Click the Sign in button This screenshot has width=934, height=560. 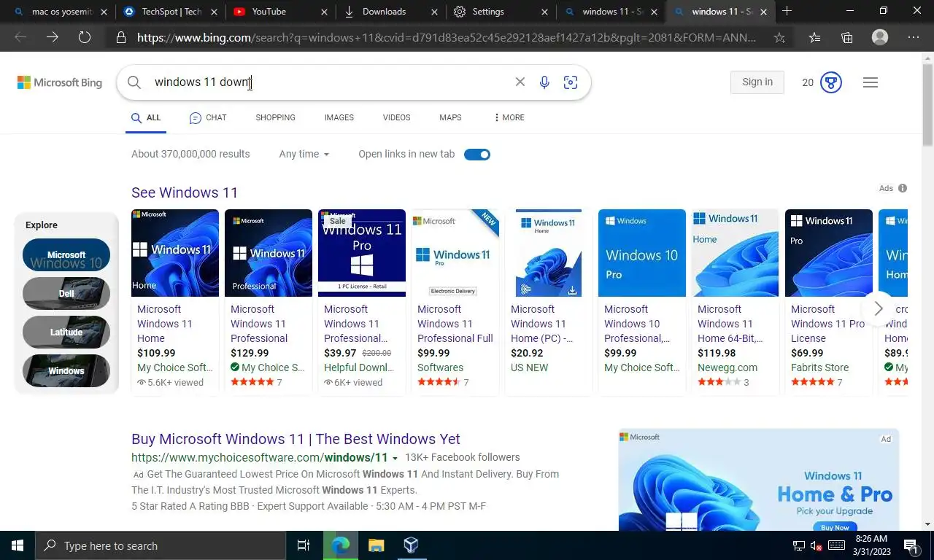pos(757,82)
